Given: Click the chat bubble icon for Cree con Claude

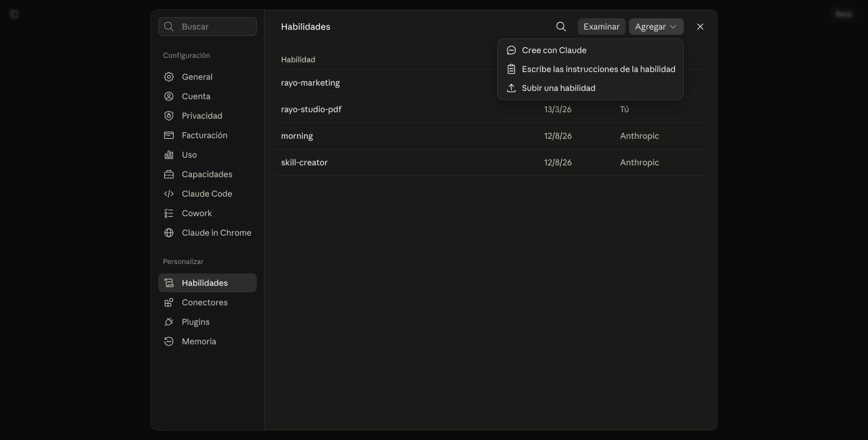Looking at the screenshot, I should coord(511,50).
